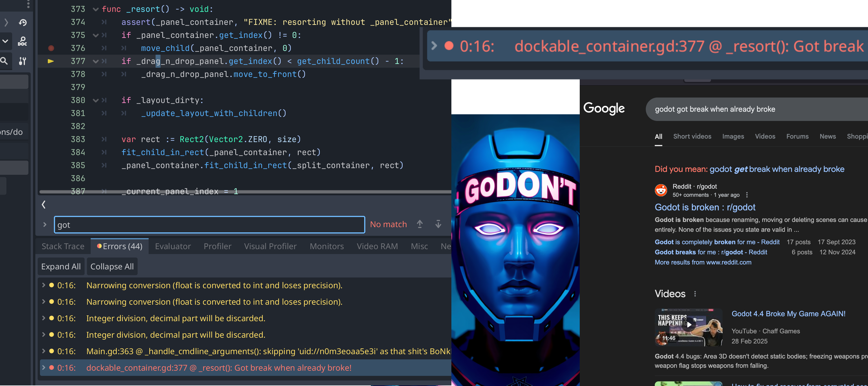Click the Google logo
The width and height of the screenshot is (868, 386).
point(604,108)
